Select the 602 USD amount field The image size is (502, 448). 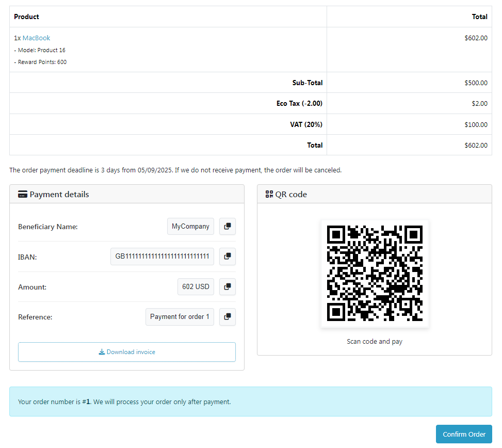point(196,286)
